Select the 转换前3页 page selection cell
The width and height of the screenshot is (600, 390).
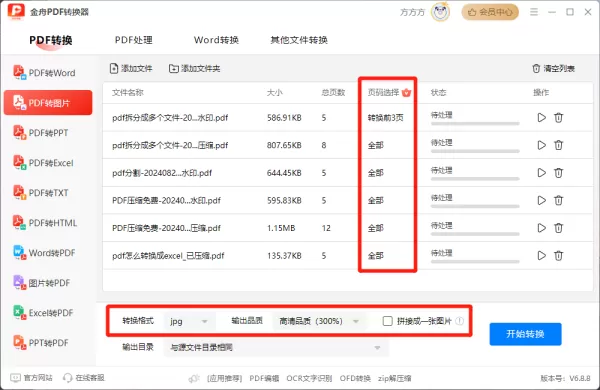tap(386, 117)
